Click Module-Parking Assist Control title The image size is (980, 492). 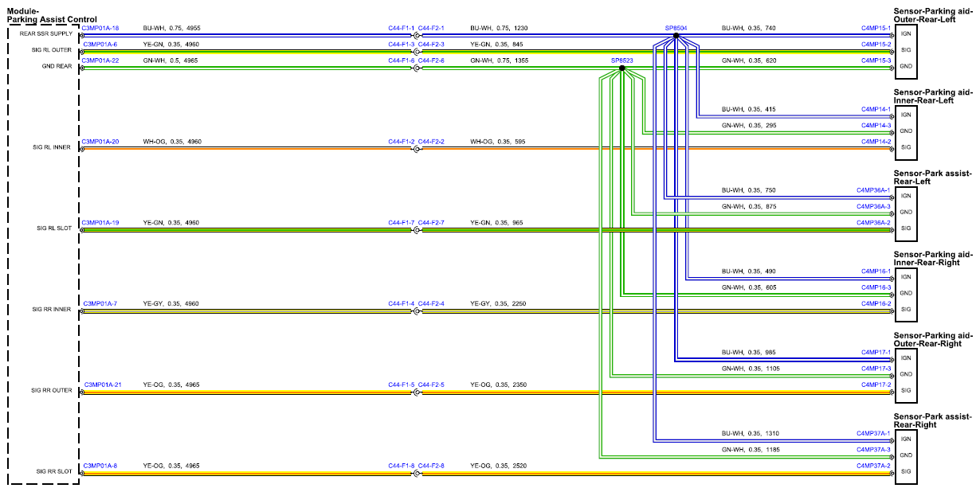(52, 15)
